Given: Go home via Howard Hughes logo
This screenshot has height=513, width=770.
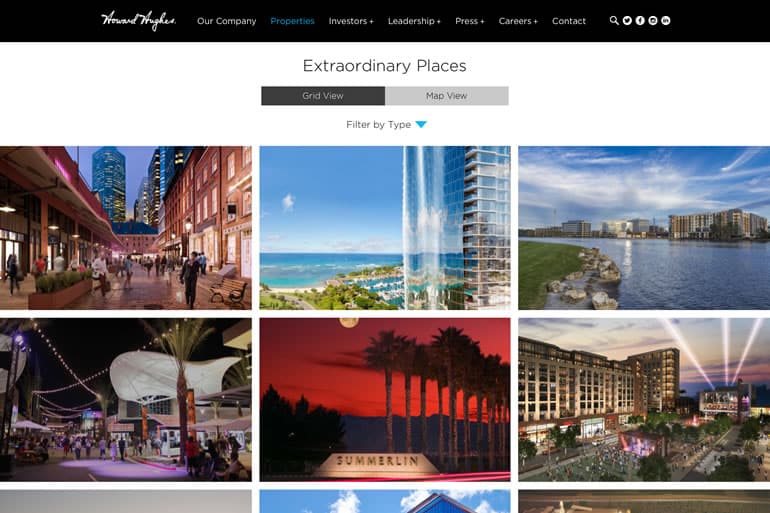Looking at the screenshot, I should pyautogui.click(x=138, y=21).
